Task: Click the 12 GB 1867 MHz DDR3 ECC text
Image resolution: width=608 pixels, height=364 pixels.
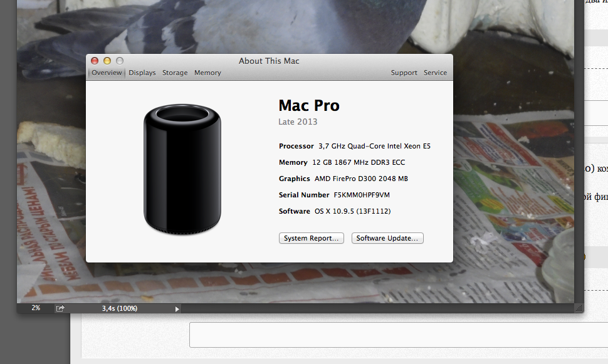Action: click(359, 162)
